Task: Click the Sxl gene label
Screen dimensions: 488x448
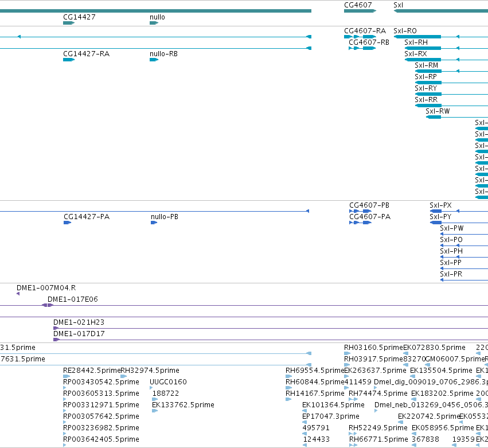Action: [398, 5]
